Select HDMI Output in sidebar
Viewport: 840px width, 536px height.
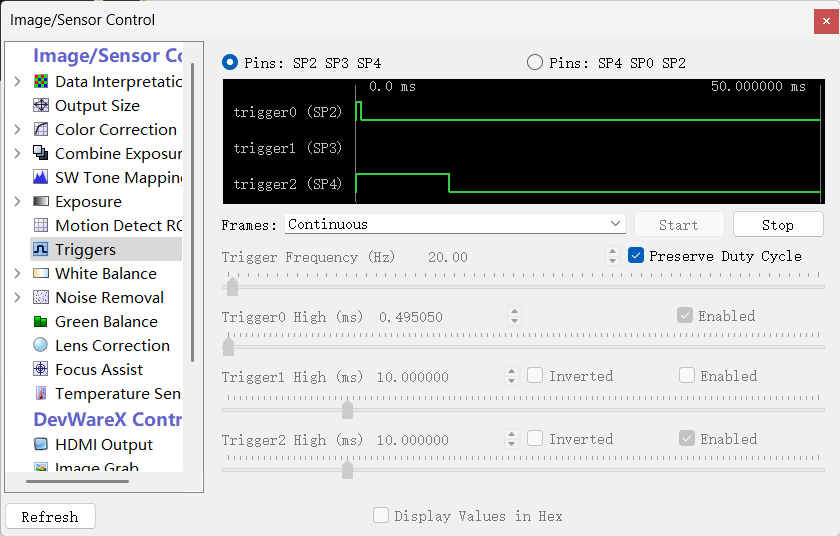[104, 445]
